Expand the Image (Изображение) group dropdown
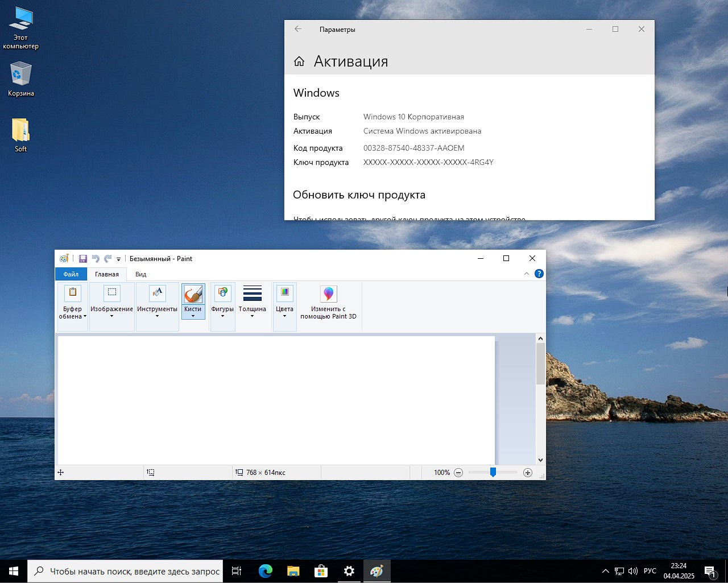The width and height of the screenshot is (728, 583). point(111,313)
